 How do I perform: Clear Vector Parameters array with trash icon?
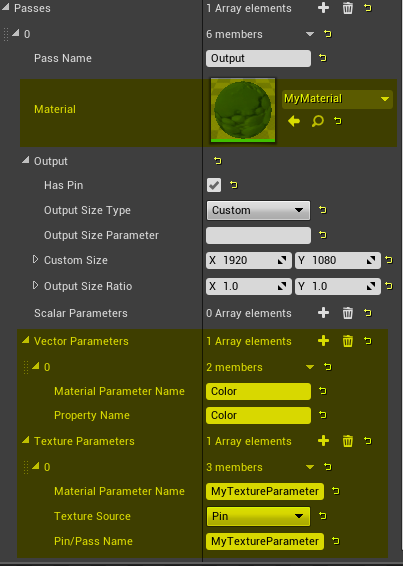[x=347, y=341]
